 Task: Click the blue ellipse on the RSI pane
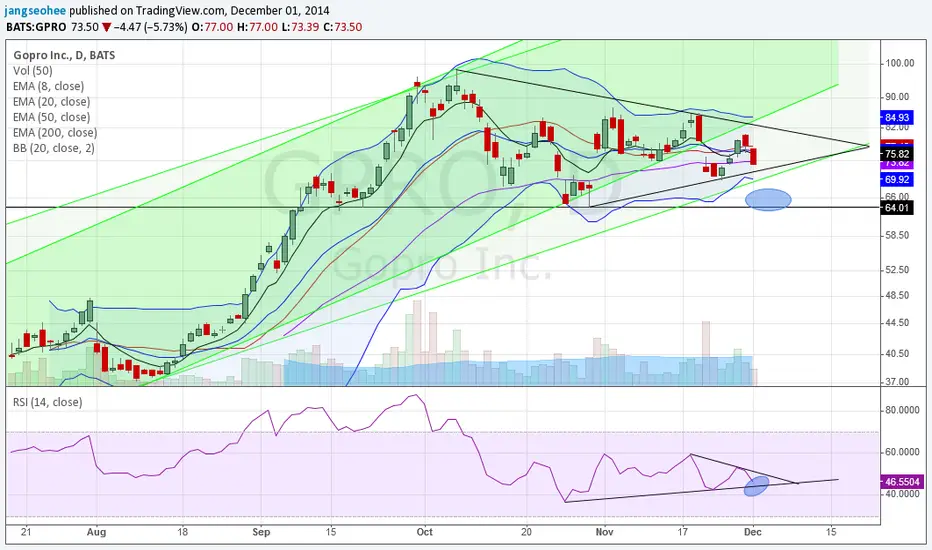756,486
